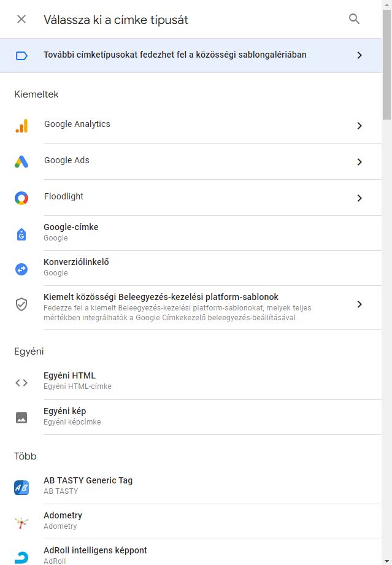Viewport: 392px width, 565px height.
Task: Expand Floodlight chevron arrow
Action: click(359, 198)
